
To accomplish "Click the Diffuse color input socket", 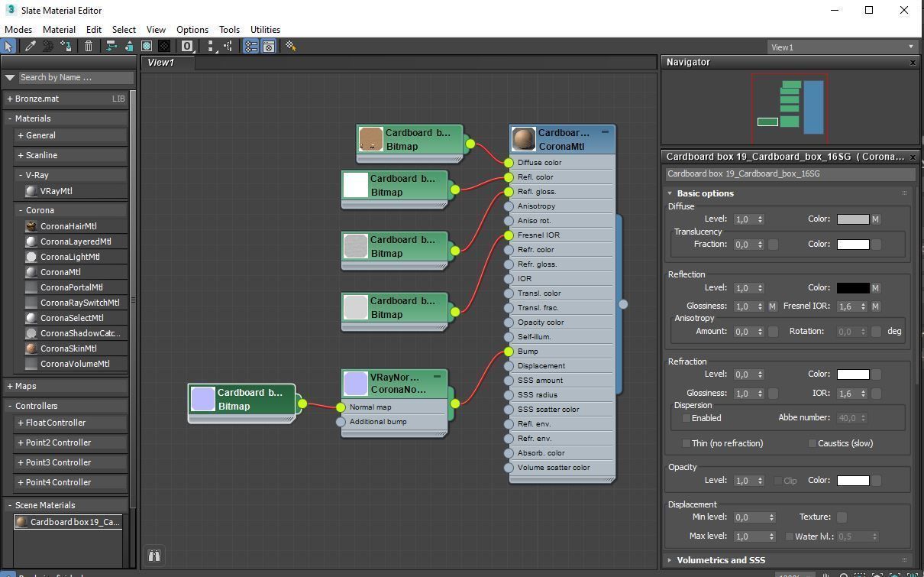I will 509,162.
